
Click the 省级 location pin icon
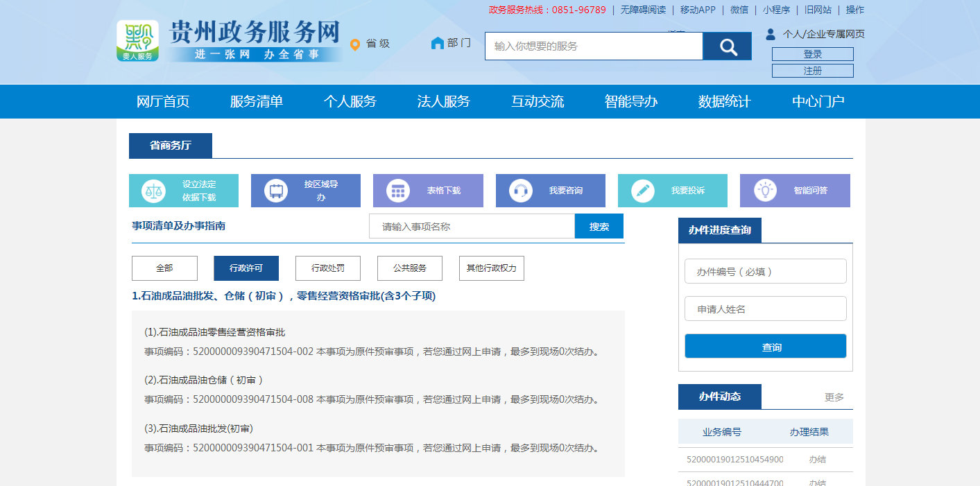click(x=355, y=44)
